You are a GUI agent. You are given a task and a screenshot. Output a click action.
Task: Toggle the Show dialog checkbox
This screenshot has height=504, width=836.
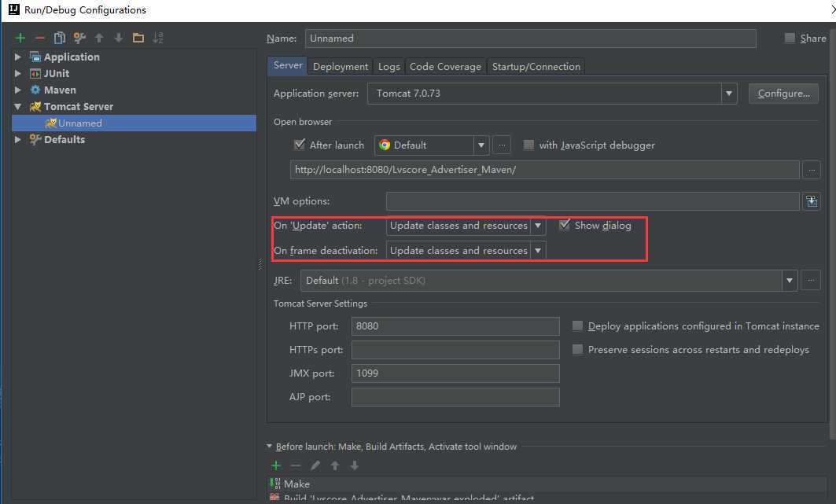point(564,225)
